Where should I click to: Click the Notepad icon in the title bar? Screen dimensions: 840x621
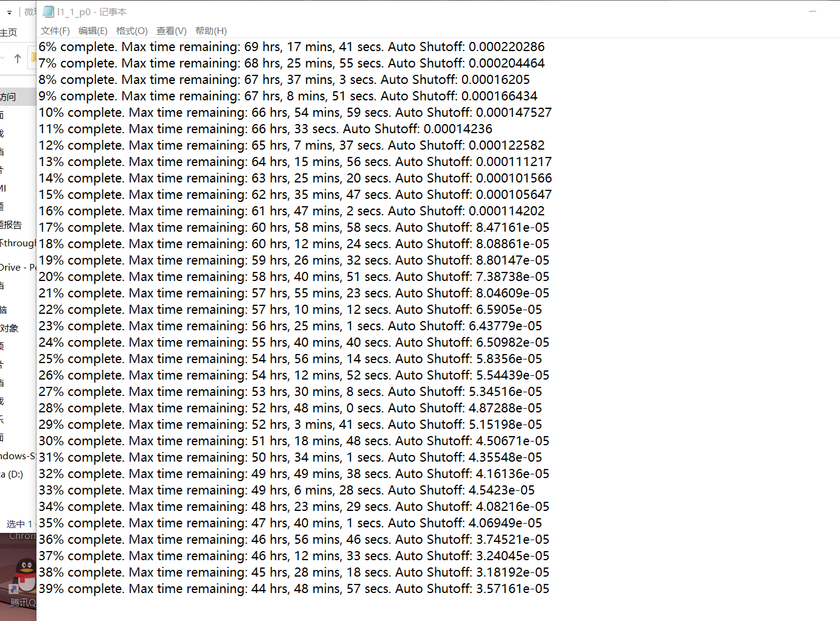48,12
